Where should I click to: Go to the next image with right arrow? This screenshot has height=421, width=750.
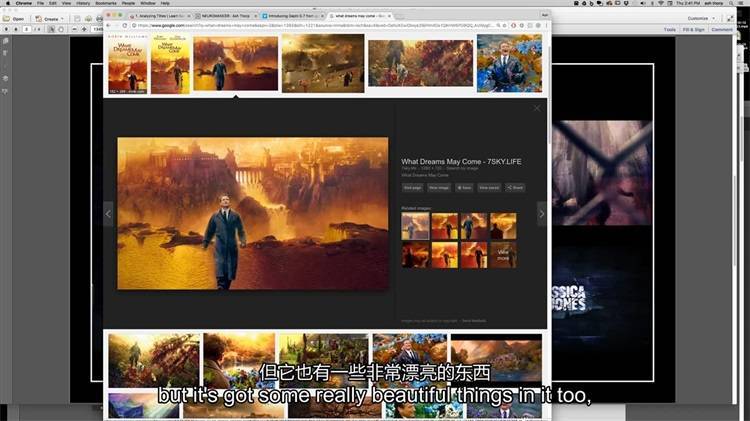[x=541, y=214]
